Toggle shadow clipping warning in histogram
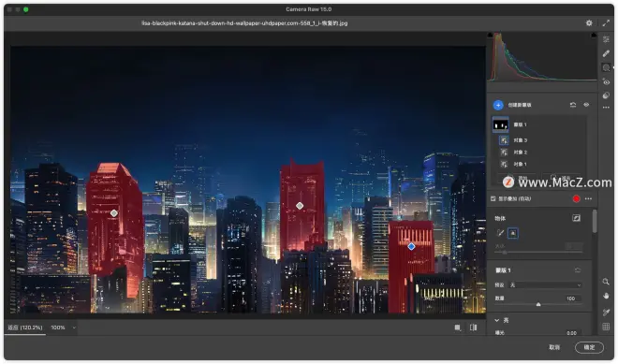The width and height of the screenshot is (618, 364). (491, 35)
